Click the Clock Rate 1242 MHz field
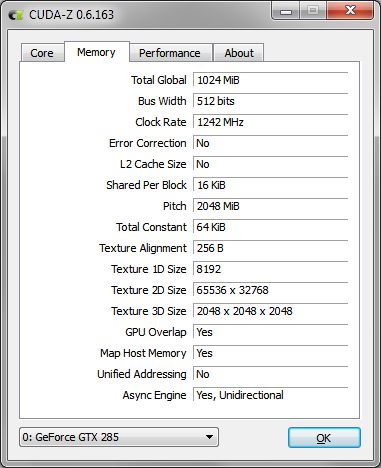Image resolution: width=381 pixels, height=468 pixels. 270,122
